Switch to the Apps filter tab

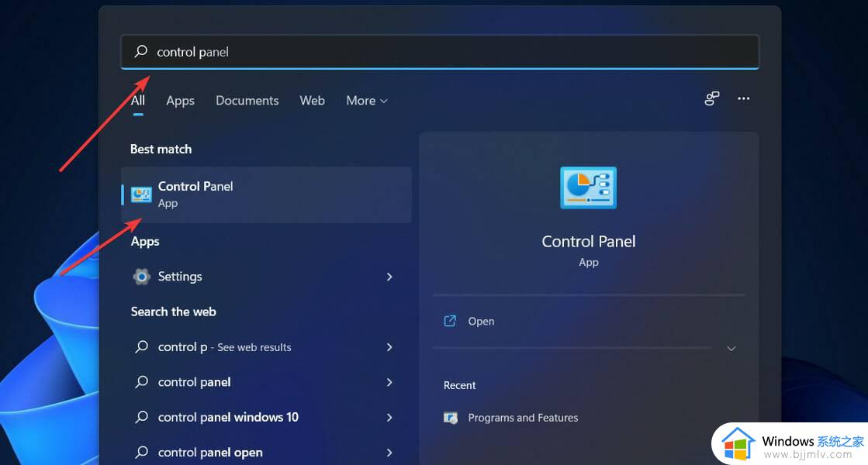(x=181, y=101)
